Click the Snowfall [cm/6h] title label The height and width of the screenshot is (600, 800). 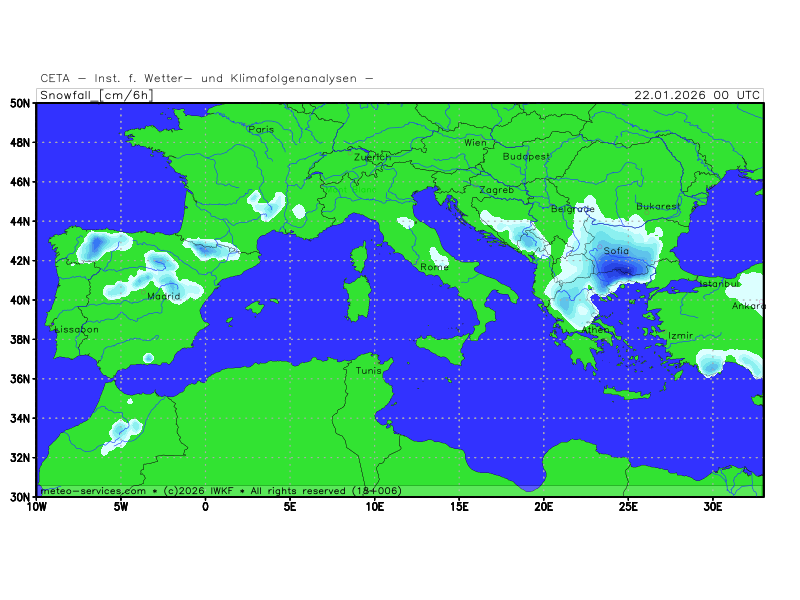(96, 95)
